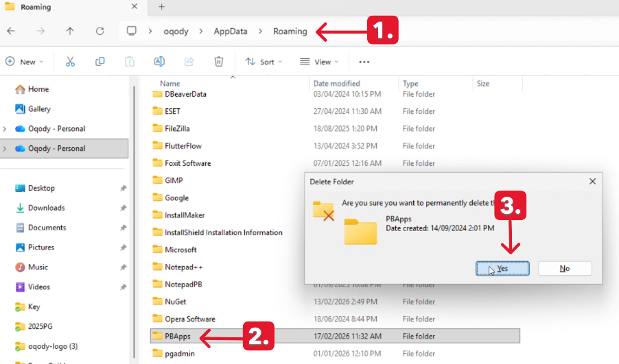This screenshot has width=619, height=364.
Task: Go up one folder level with Up arrow
Action: pyautogui.click(x=70, y=32)
